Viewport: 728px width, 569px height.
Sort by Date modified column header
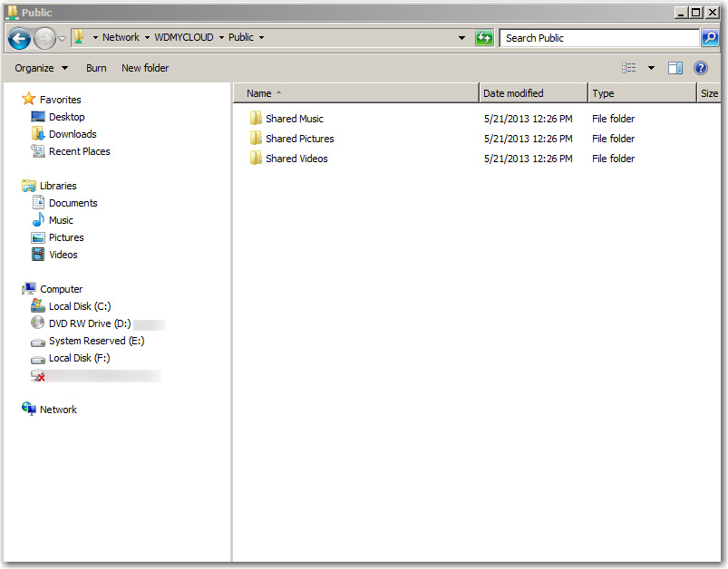[533, 93]
